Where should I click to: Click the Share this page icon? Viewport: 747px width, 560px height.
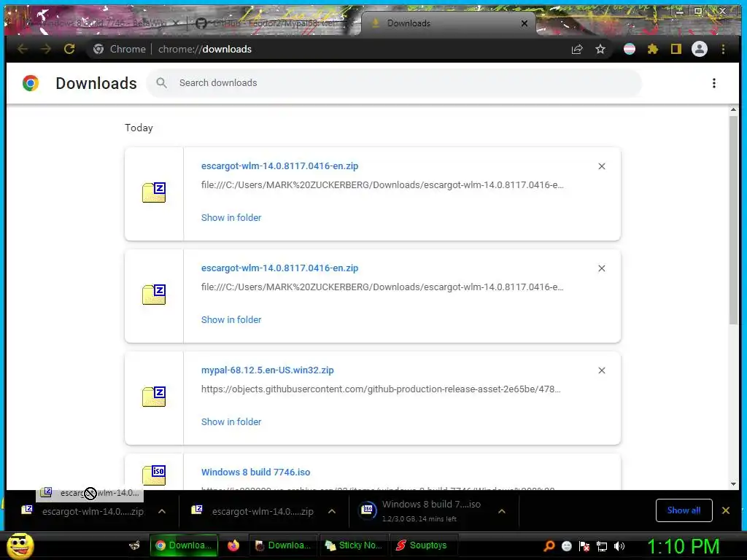click(x=577, y=49)
